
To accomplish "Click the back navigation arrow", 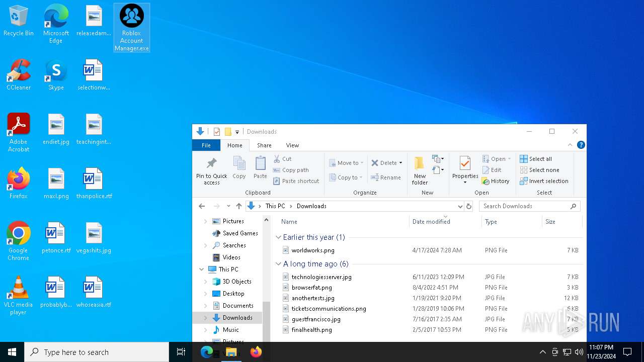I will tap(202, 206).
